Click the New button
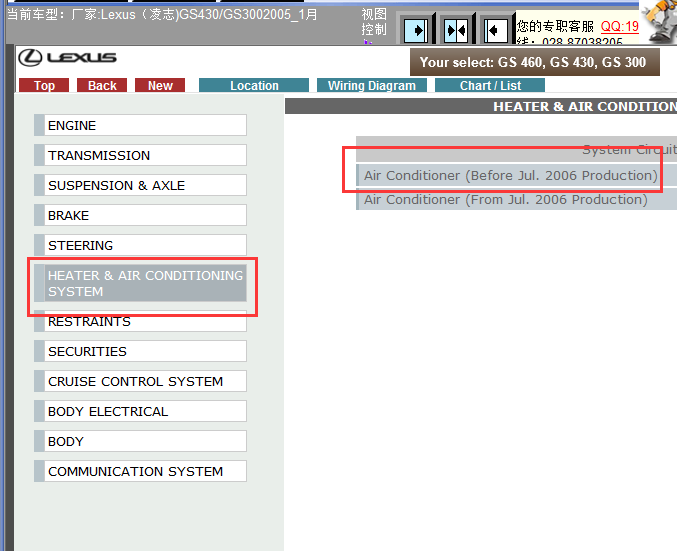This screenshot has height=551, width=677. [160, 86]
